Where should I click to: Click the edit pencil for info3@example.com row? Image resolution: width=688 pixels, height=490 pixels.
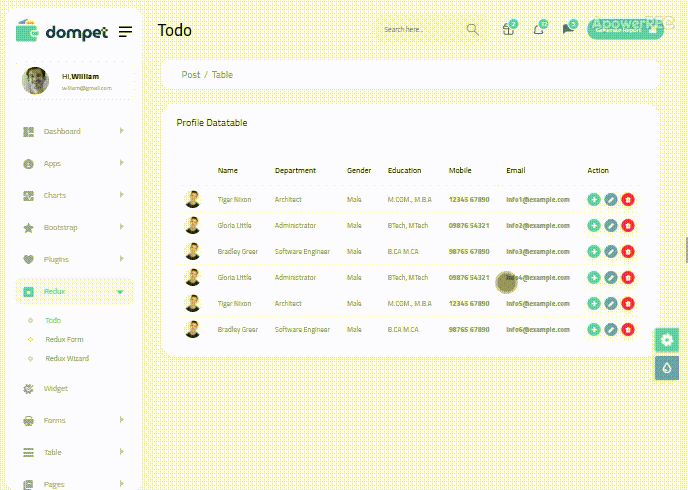[x=611, y=251]
